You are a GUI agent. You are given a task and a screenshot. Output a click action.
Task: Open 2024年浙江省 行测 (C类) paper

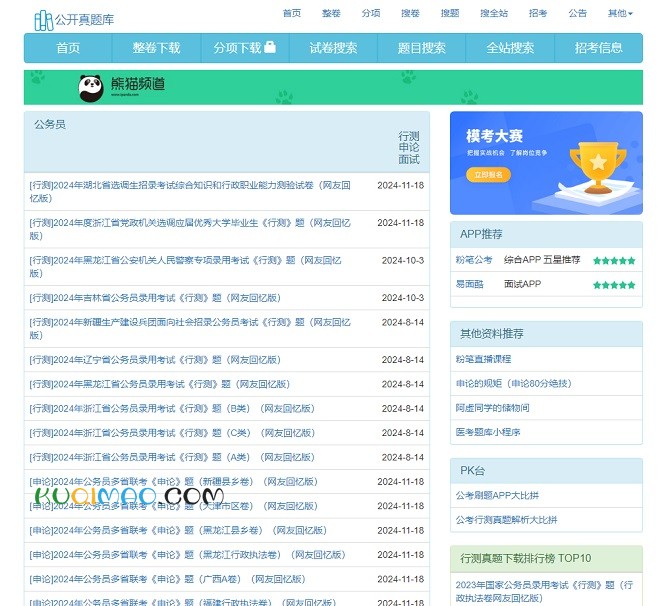[x=172, y=433]
